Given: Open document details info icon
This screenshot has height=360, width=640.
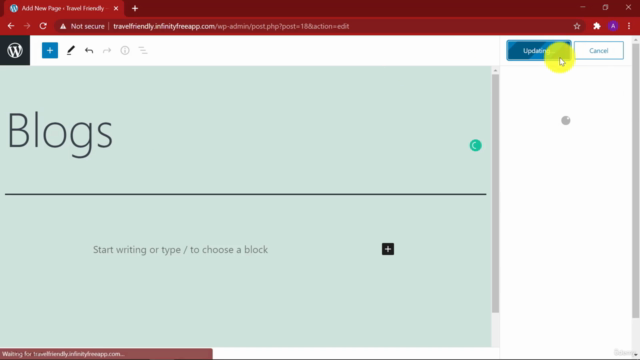Looking at the screenshot, I should (x=125, y=51).
